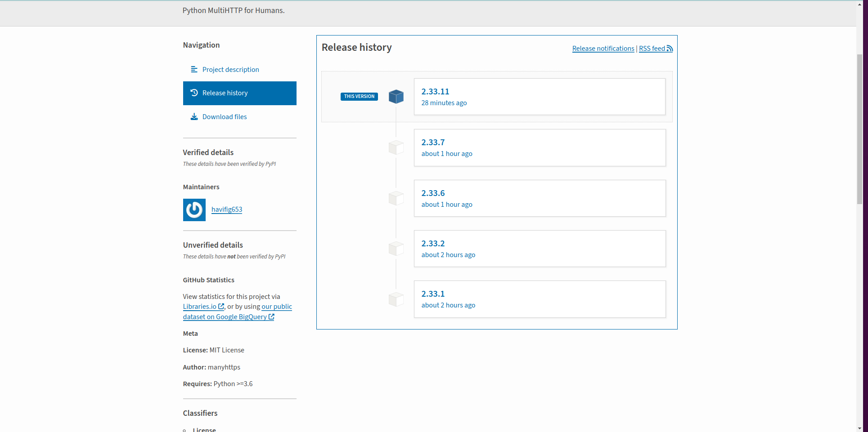Click 'about 2 hours ago' under version 2.33.1

tap(448, 305)
